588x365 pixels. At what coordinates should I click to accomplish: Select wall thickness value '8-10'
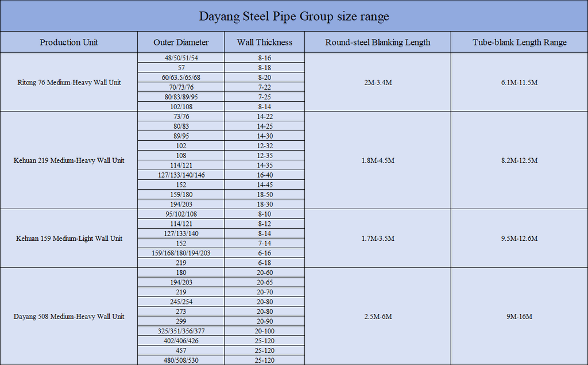click(x=265, y=214)
